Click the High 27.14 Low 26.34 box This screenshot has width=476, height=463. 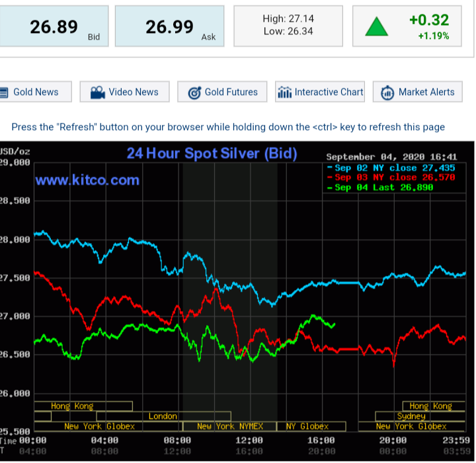[288, 26]
